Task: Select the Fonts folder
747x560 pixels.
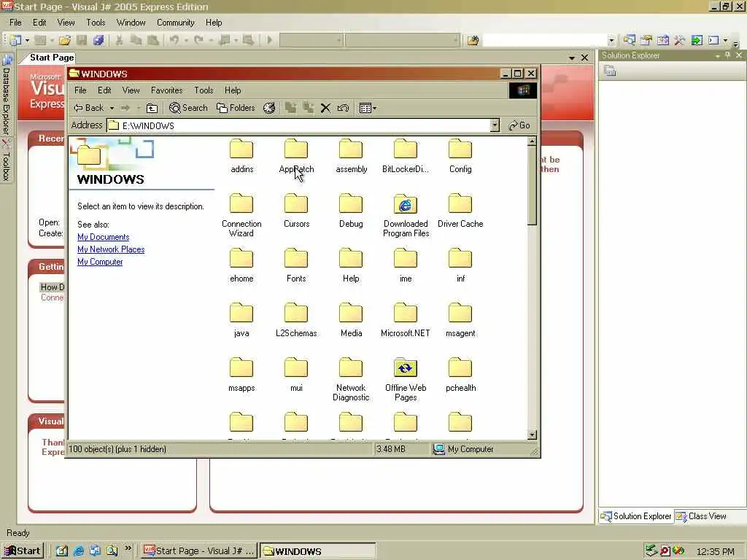Action: click(296, 265)
